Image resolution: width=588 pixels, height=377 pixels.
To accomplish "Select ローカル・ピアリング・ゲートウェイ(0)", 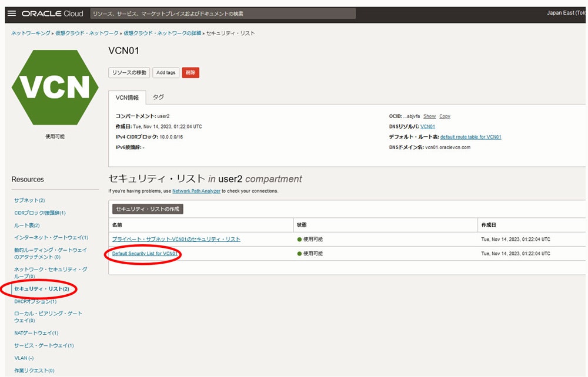I will pyautogui.click(x=48, y=317).
